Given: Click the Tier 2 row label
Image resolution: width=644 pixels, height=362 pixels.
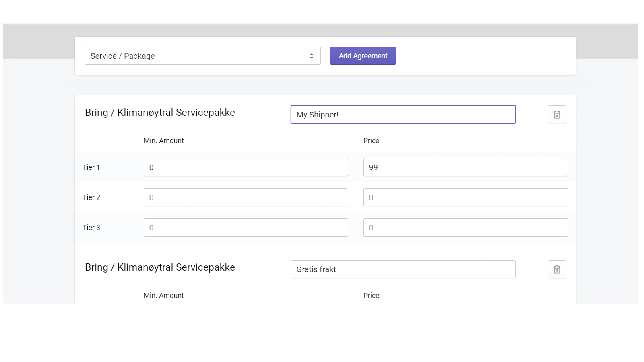Looking at the screenshot, I should click(x=91, y=197).
